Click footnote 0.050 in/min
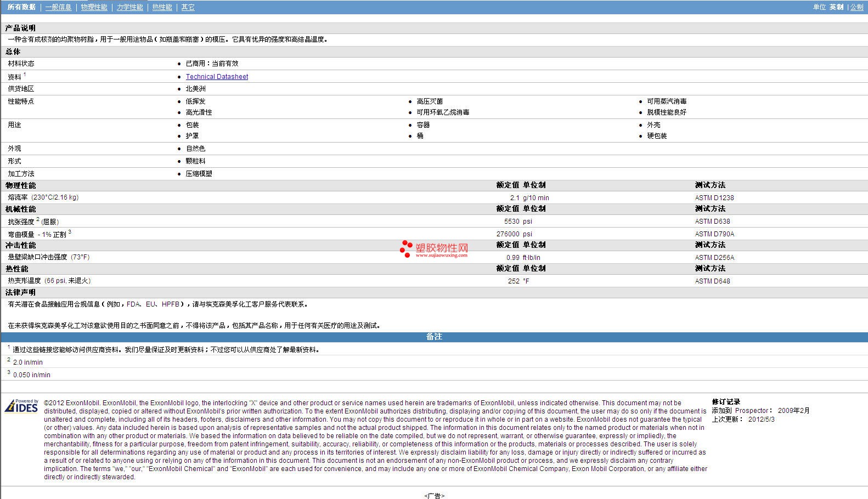 point(32,375)
